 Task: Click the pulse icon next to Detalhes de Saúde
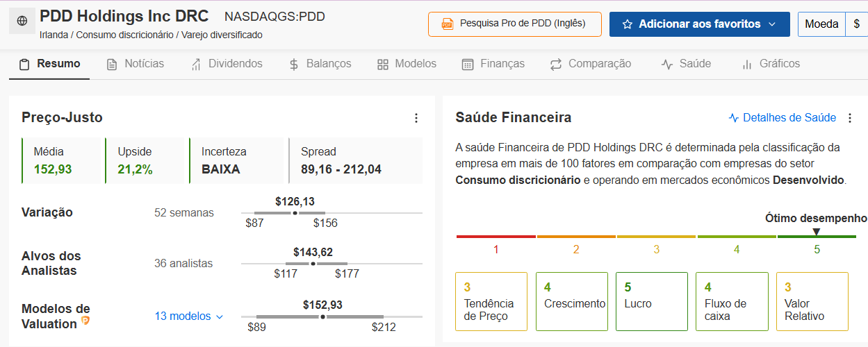pyautogui.click(x=734, y=118)
